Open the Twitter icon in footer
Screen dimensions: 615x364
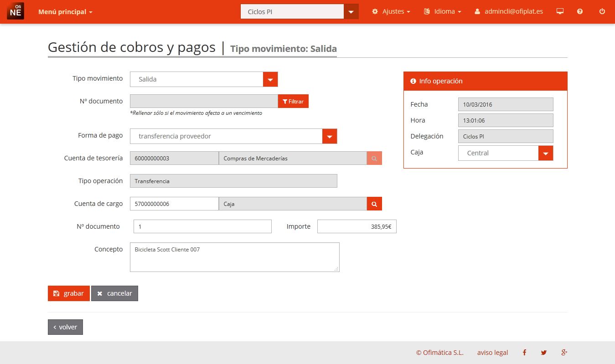pyautogui.click(x=543, y=353)
